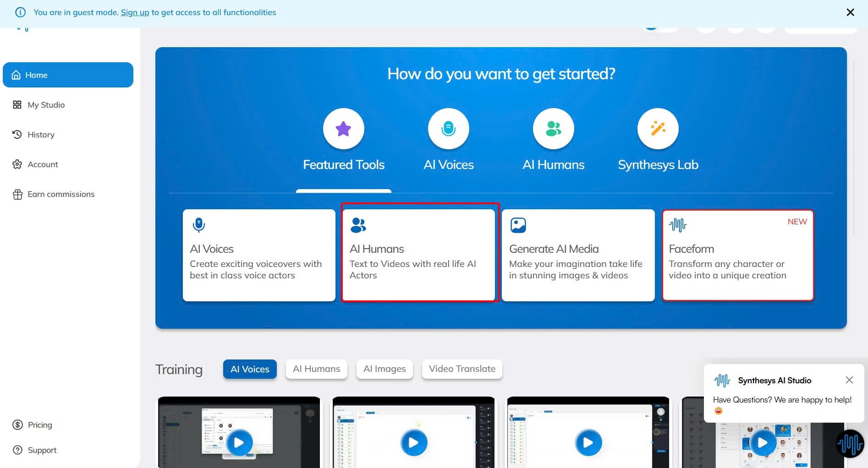Close the Synthesys AI Studio chat popup
Screen dimensions: 868x468
point(849,380)
